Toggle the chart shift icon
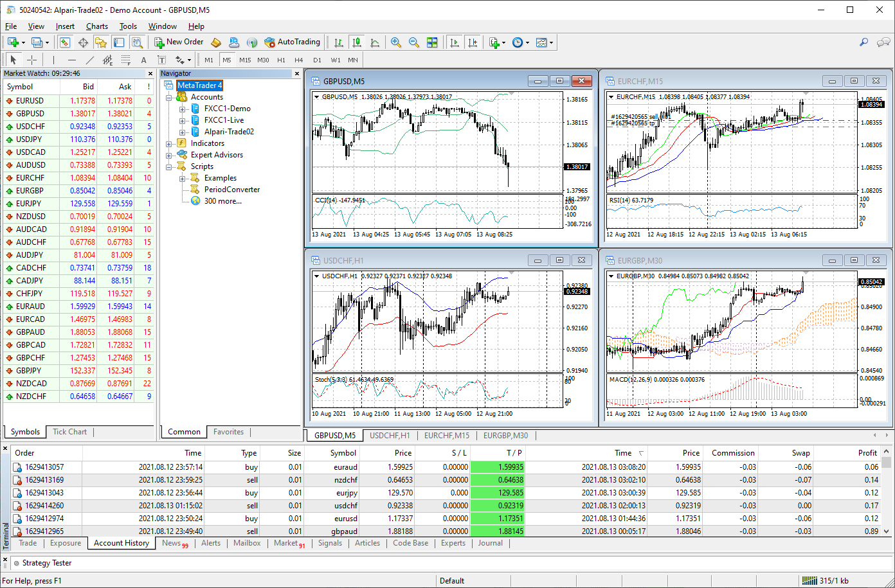 tap(473, 42)
